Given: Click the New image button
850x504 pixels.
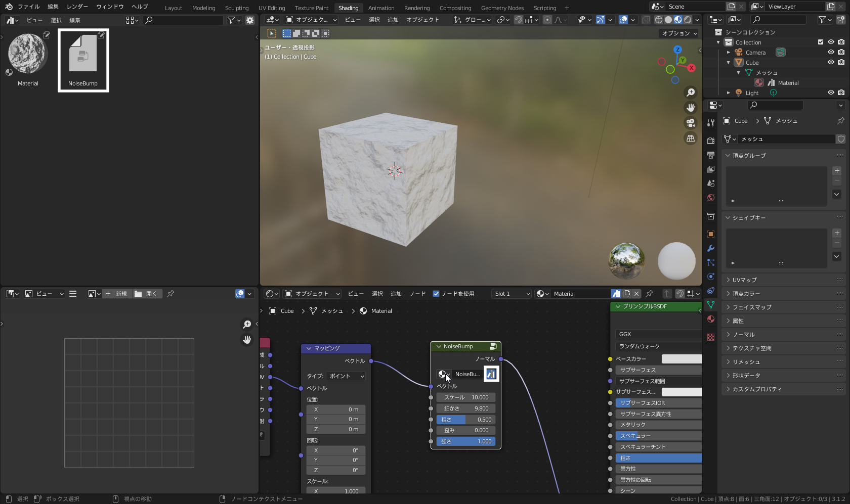Looking at the screenshot, I should (117, 294).
